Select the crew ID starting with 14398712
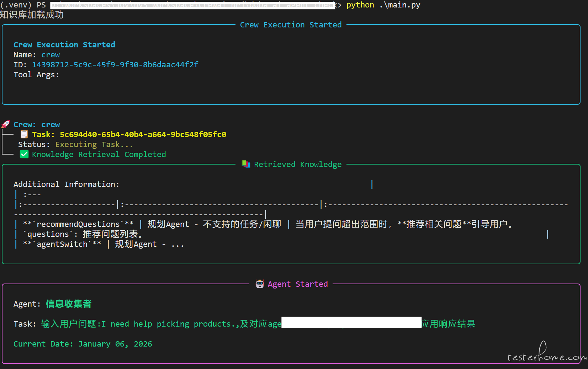 click(x=115, y=64)
